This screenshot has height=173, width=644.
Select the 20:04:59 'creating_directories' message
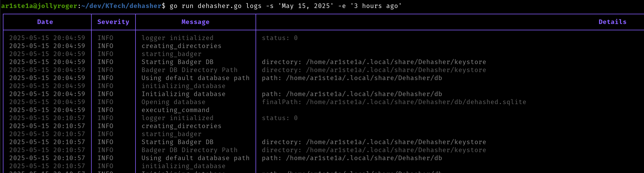click(x=181, y=46)
